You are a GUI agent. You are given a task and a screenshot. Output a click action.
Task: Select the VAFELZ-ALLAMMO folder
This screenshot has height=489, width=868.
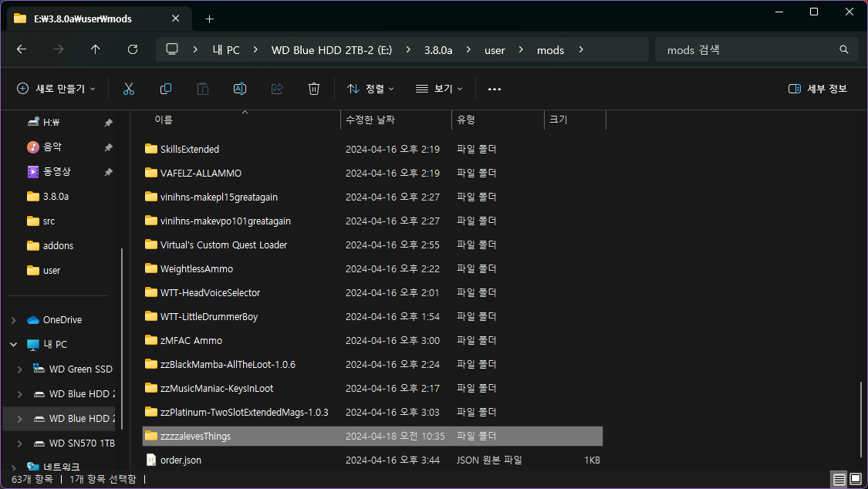point(201,173)
